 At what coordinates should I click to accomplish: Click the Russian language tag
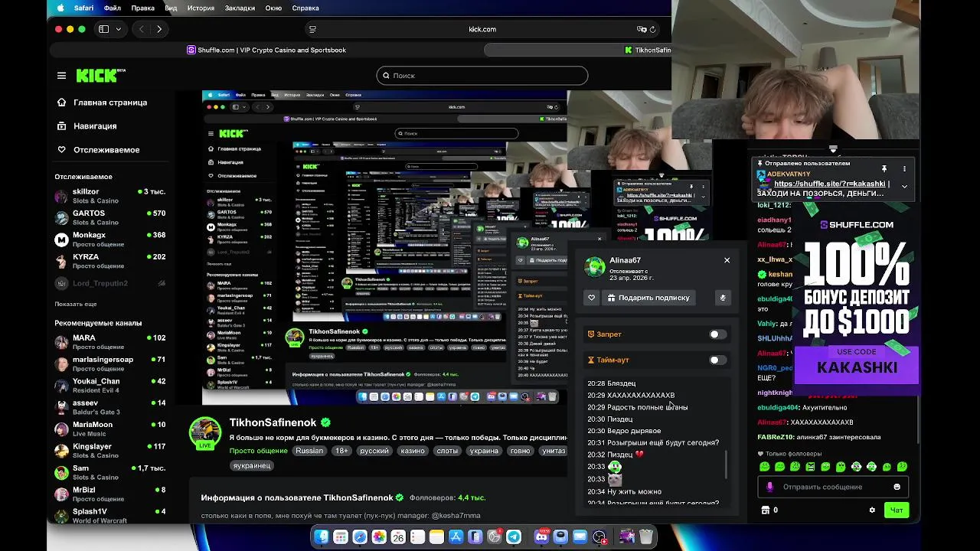(x=309, y=451)
